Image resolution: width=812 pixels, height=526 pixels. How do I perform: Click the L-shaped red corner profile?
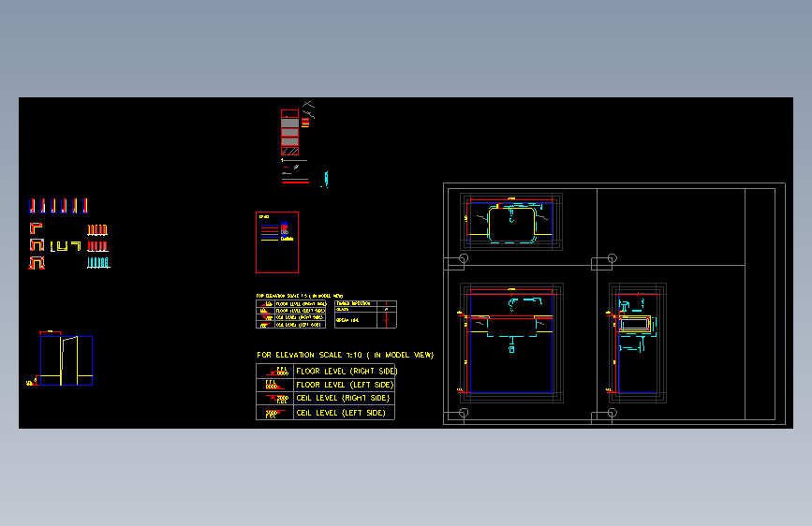coord(36,227)
